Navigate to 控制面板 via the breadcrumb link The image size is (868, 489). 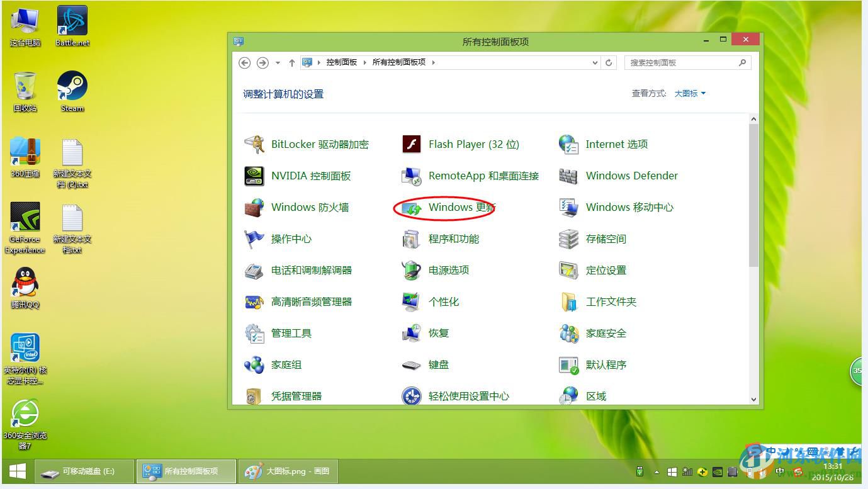click(341, 62)
